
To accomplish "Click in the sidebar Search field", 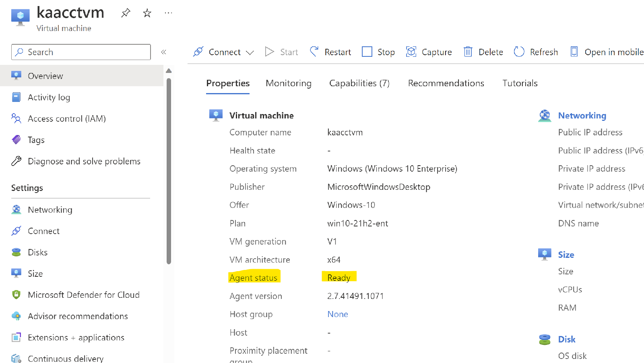I will (x=81, y=52).
